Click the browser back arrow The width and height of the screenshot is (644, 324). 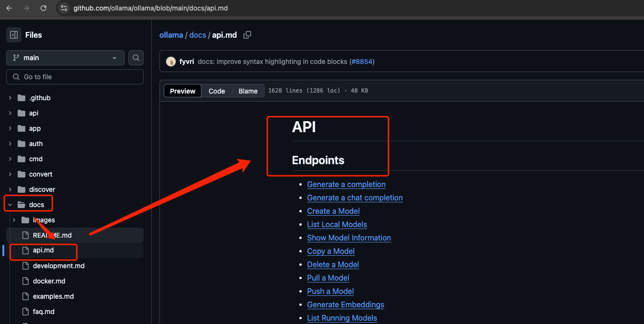coord(10,8)
